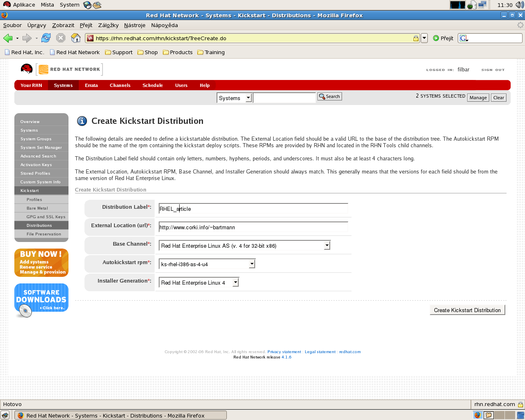
Task: Open the Forward button history dropdown arrow
Action: 37,39
